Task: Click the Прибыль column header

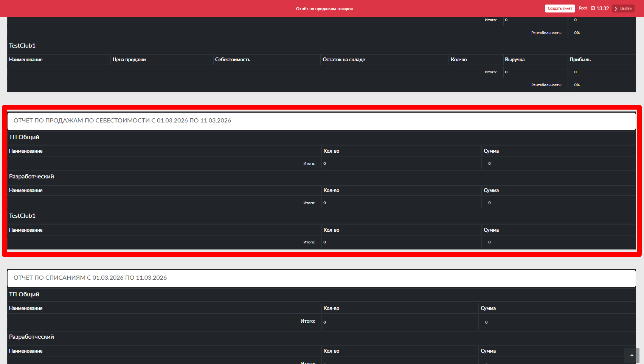Action: (x=580, y=60)
